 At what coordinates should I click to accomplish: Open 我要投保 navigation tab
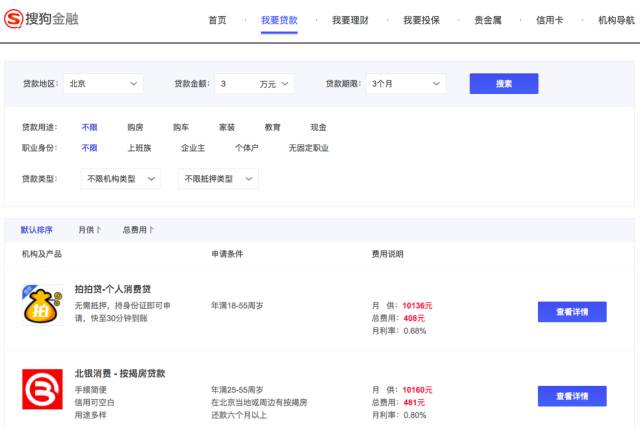[x=422, y=20]
